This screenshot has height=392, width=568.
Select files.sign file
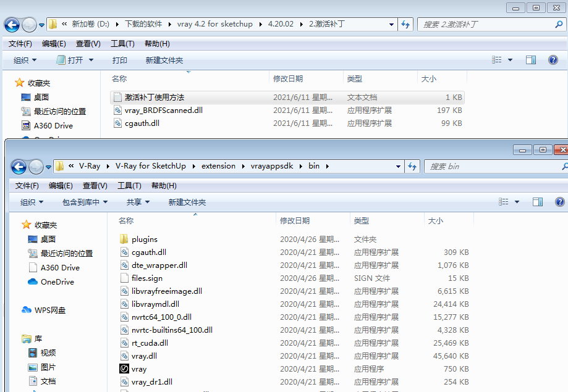[x=294, y=278]
